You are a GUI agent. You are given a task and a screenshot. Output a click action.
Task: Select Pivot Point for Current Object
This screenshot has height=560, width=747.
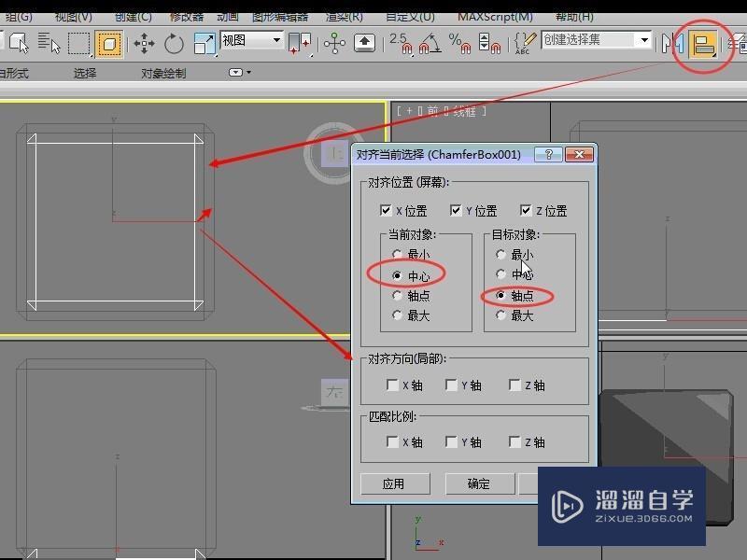coord(398,296)
